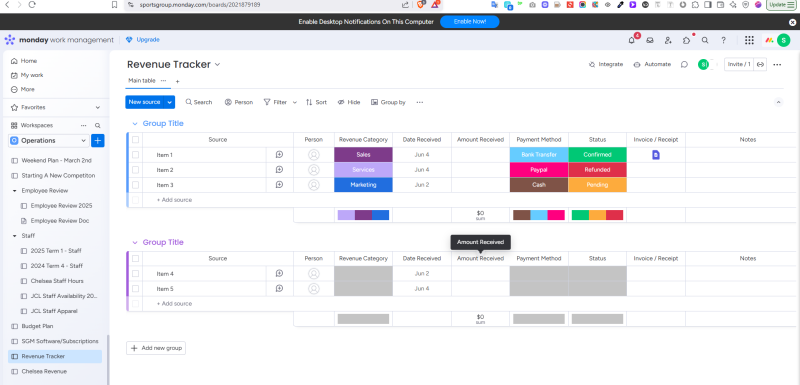Click Add new group button
Viewport: 800px width, 385px height.
[x=156, y=348]
